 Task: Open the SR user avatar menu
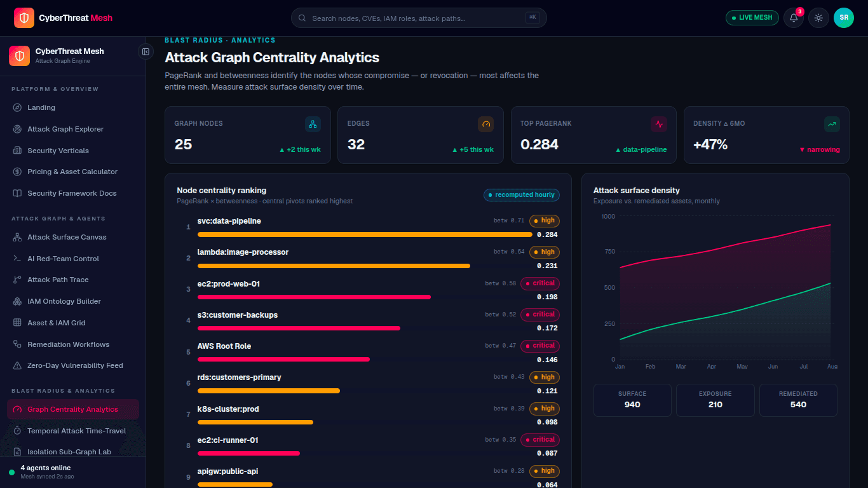pyautogui.click(x=844, y=18)
